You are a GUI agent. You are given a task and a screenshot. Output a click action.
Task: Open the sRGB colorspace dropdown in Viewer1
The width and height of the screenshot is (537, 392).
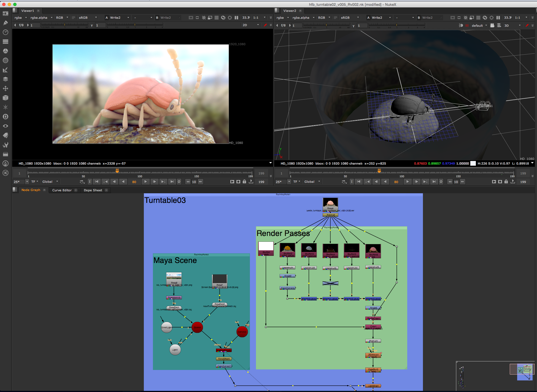tap(88, 18)
